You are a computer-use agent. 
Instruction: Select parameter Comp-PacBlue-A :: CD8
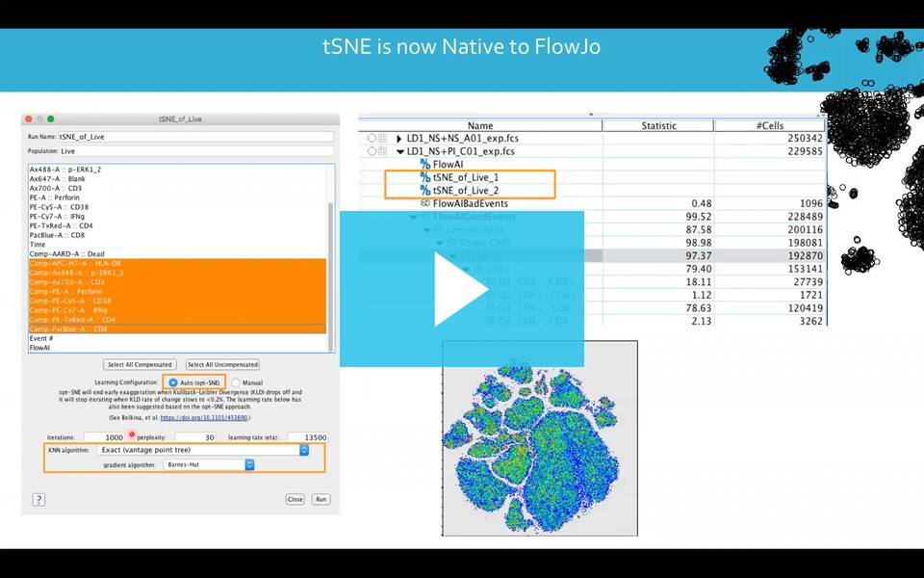177,329
